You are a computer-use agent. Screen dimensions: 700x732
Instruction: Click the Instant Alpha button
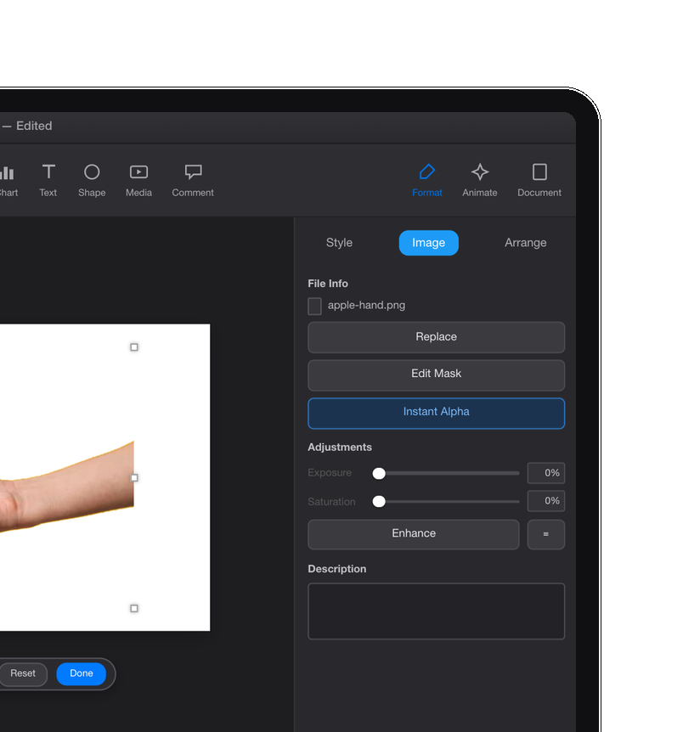[x=436, y=414]
